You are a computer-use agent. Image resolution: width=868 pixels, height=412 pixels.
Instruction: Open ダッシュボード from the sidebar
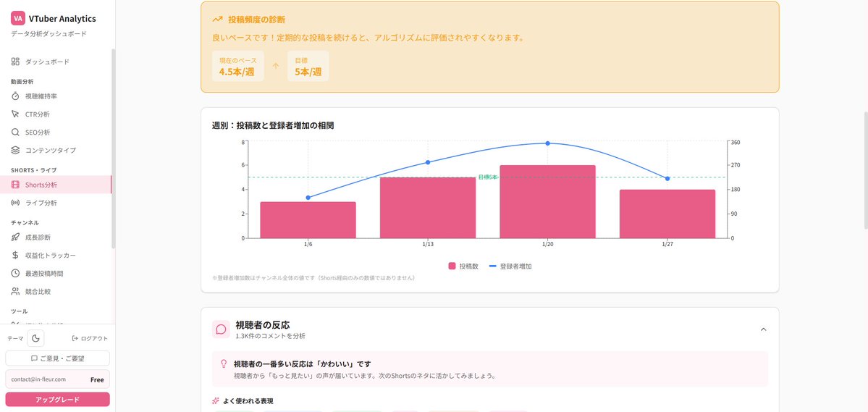pos(55,62)
